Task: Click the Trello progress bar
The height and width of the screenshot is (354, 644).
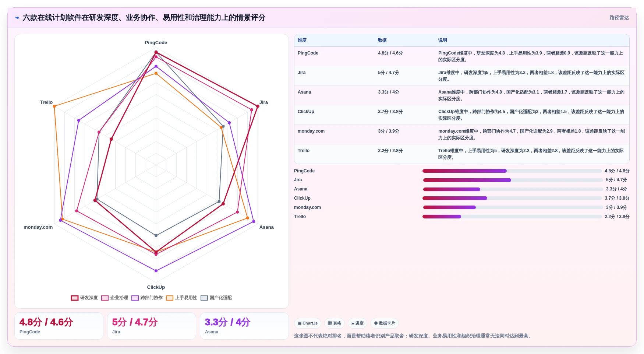Action: [512, 217]
